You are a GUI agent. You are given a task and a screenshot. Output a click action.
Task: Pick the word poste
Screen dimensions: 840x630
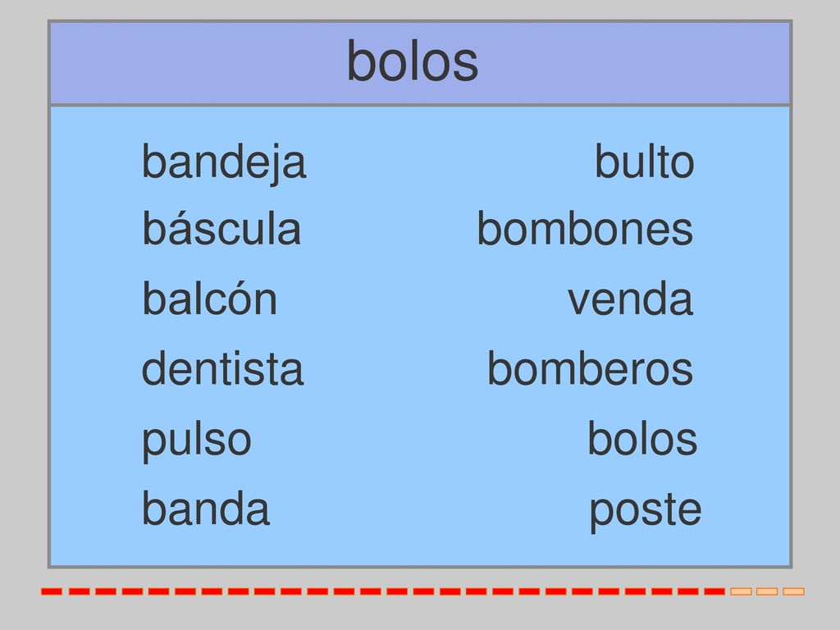(x=645, y=511)
